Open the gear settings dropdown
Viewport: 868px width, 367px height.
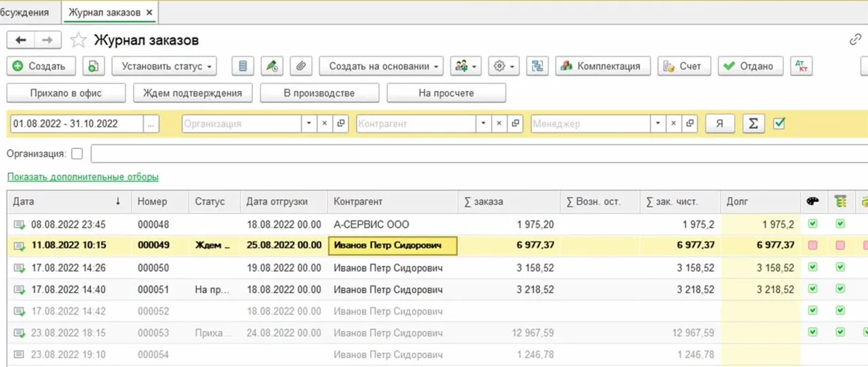pos(504,66)
